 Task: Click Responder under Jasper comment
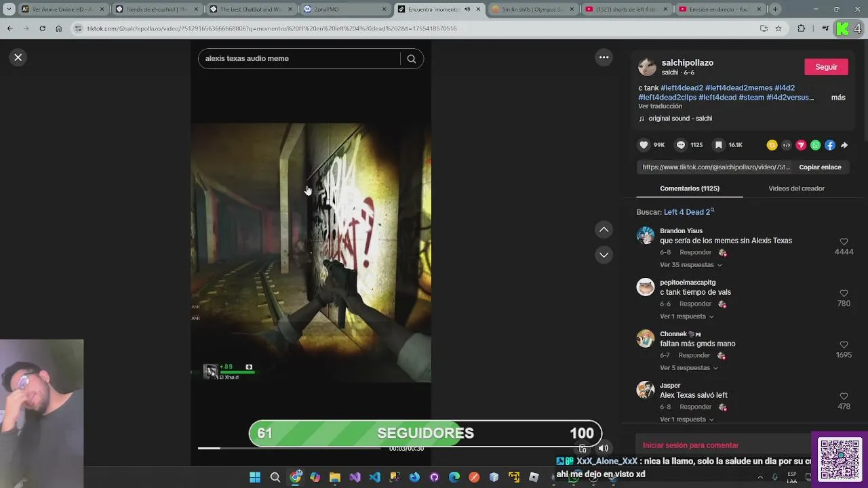point(695,407)
